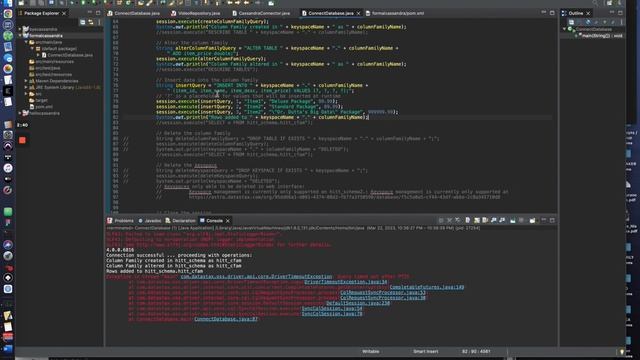Open Music app from the dock
Viewport: 640px width, 360px height.
[x=8, y=168]
